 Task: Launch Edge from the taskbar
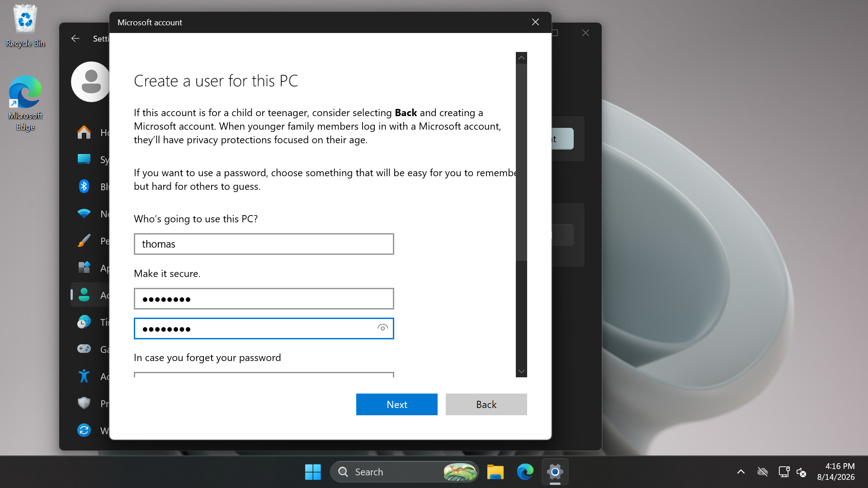click(x=525, y=472)
